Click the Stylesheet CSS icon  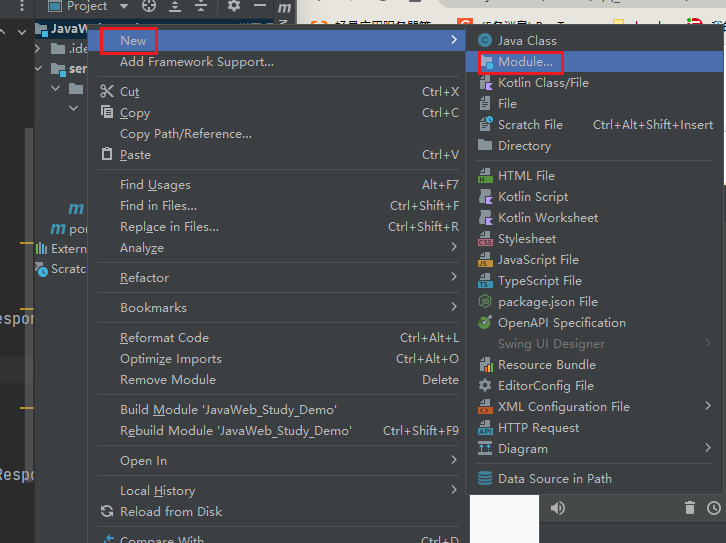(485, 239)
